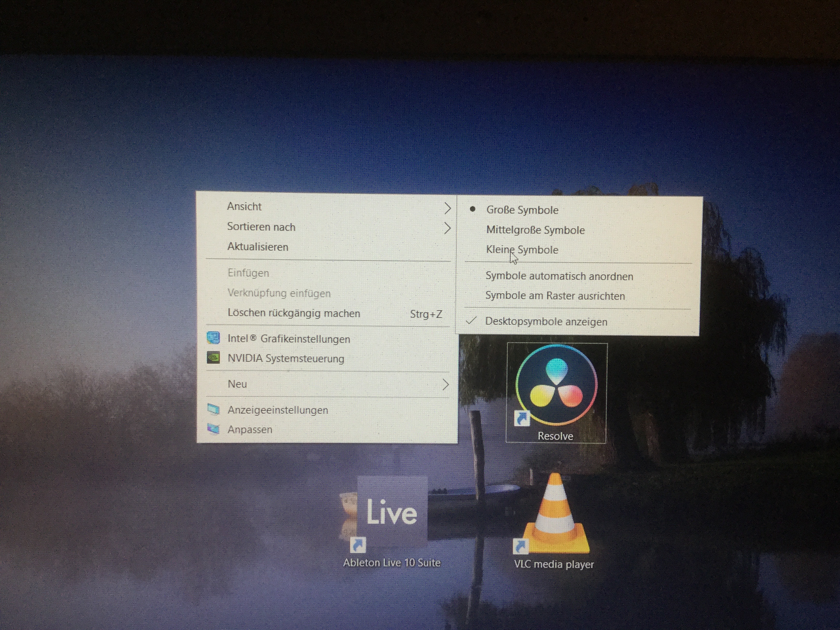Open NVIDIA Systemsteuerung entry
Viewport: 840px width, 630px height.
pyautogui.click(x=286, y=358)
